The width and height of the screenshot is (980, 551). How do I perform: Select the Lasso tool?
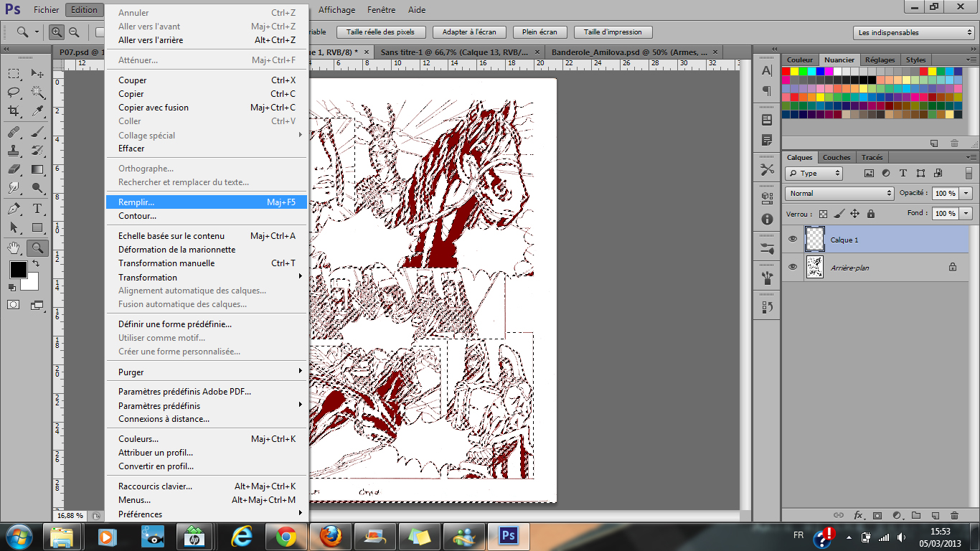(14, 92)
